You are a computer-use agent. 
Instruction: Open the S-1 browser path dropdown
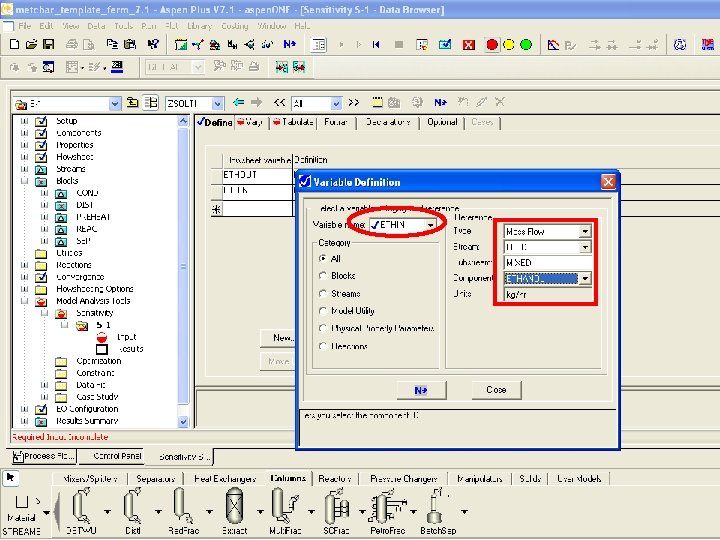coord(115,104)
